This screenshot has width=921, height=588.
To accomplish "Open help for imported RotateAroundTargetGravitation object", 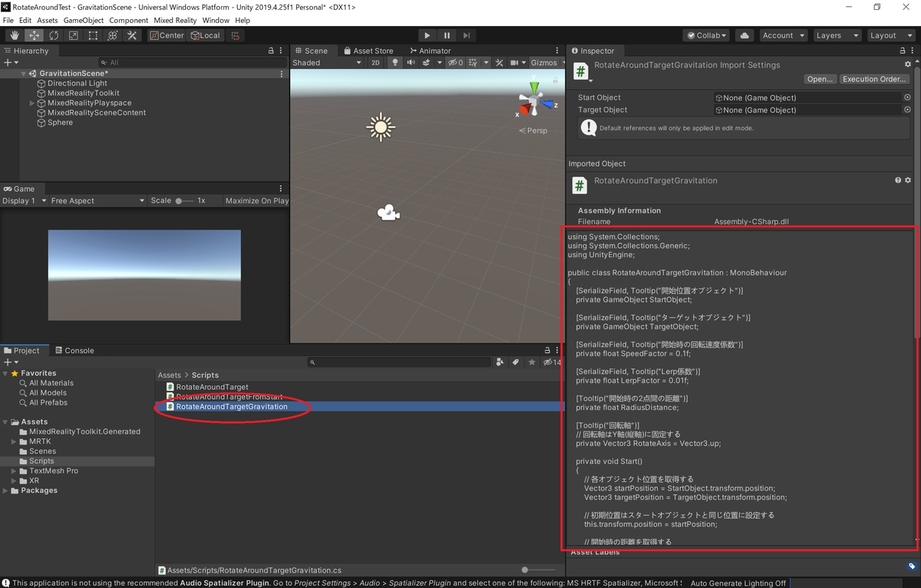I will [x=898, y=180].
